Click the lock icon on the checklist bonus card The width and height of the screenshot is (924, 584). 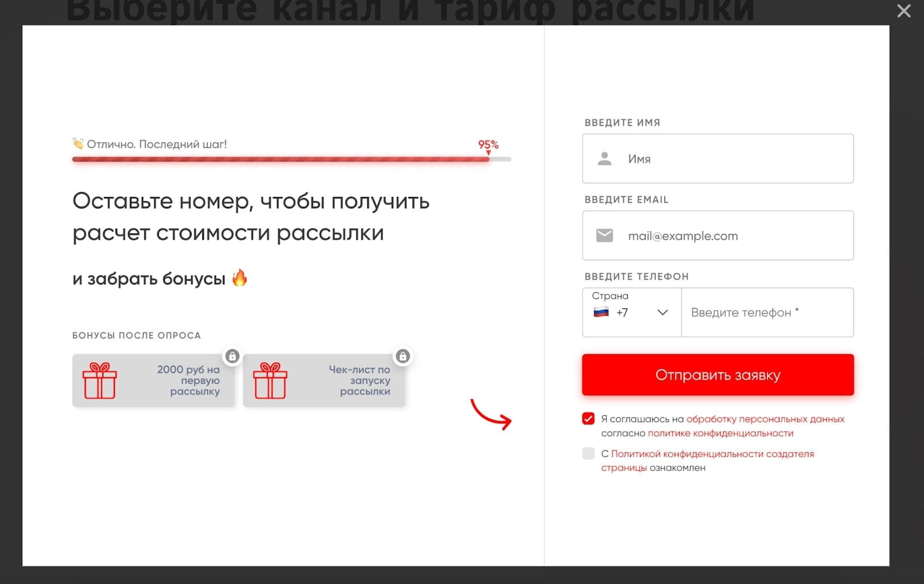(x=403, y=356)
